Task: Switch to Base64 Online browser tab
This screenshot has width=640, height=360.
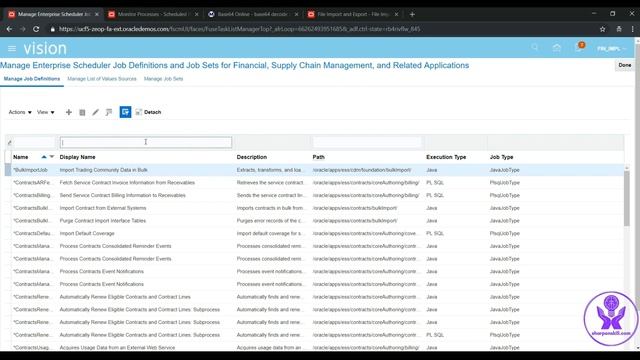Action: coord(252,14)
